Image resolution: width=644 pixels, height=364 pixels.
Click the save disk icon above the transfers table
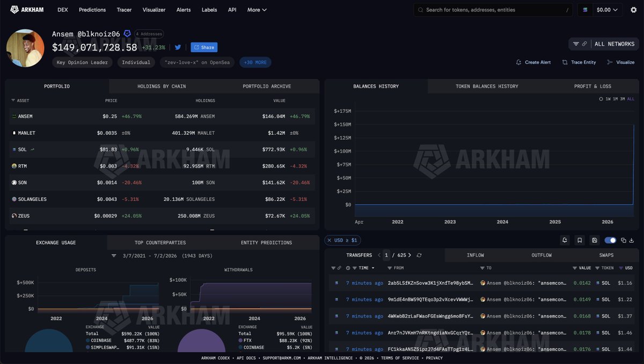coord(594,240)
